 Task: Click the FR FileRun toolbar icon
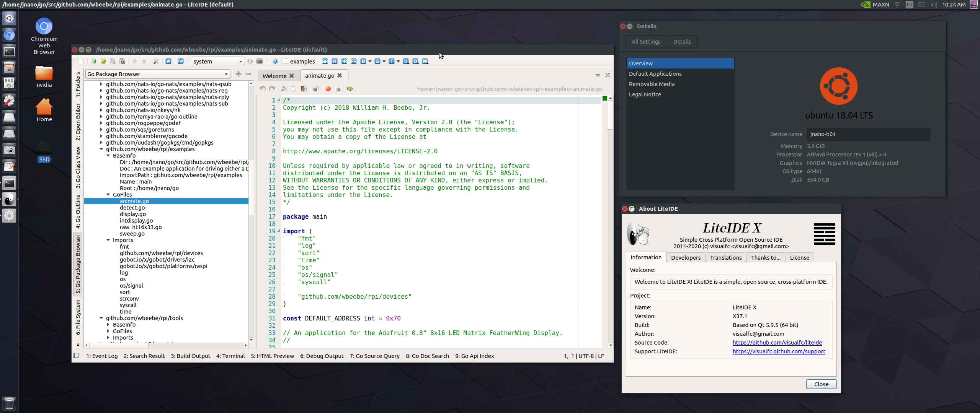354,61
